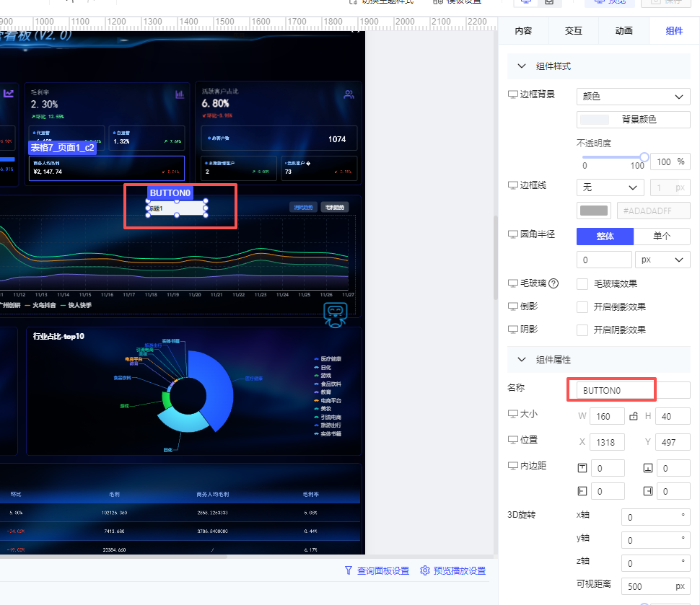
Task: Open the px unit dropdown
Action: click(x=662, y=260)
